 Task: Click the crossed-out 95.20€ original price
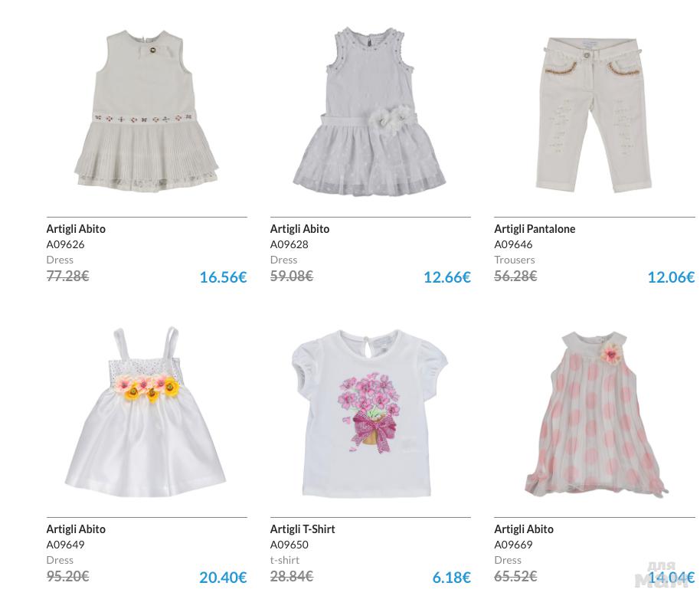coord(68,576)
